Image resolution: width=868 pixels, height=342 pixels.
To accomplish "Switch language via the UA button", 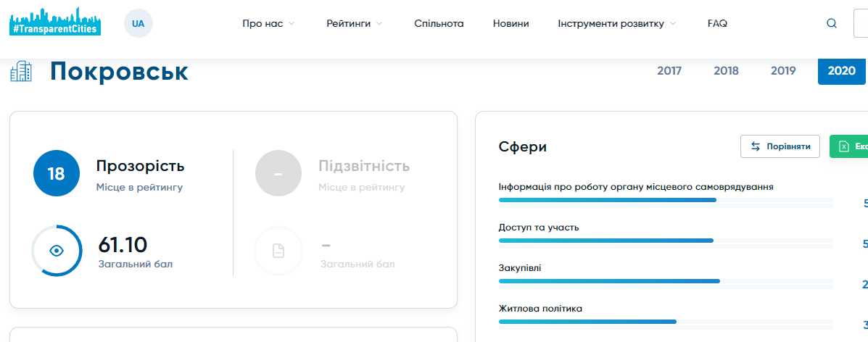I will point(139,24).
